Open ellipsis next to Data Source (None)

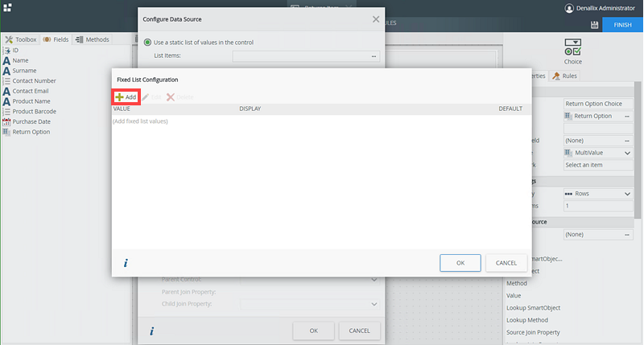pyautogui.click(x=627, y=235)
